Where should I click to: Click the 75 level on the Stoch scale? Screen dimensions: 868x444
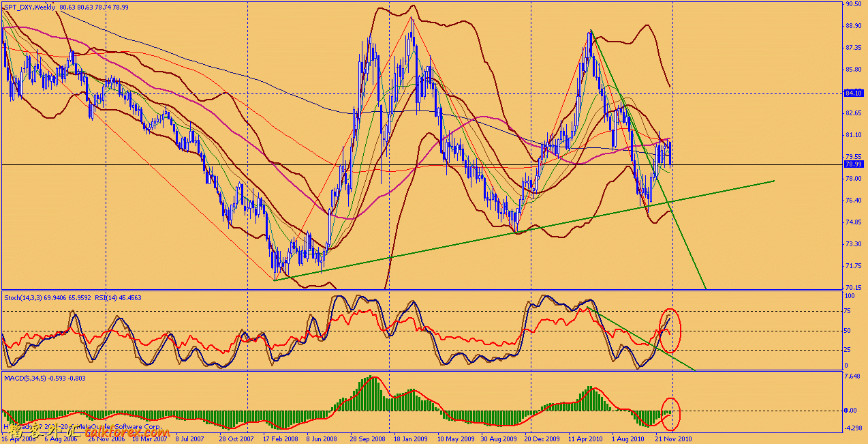click(848, 311)
